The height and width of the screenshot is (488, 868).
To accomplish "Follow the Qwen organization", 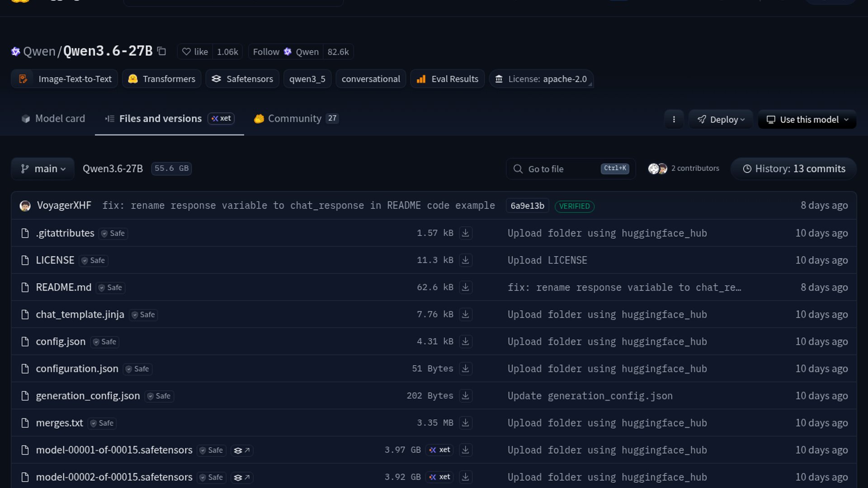I will coord(286,52).
